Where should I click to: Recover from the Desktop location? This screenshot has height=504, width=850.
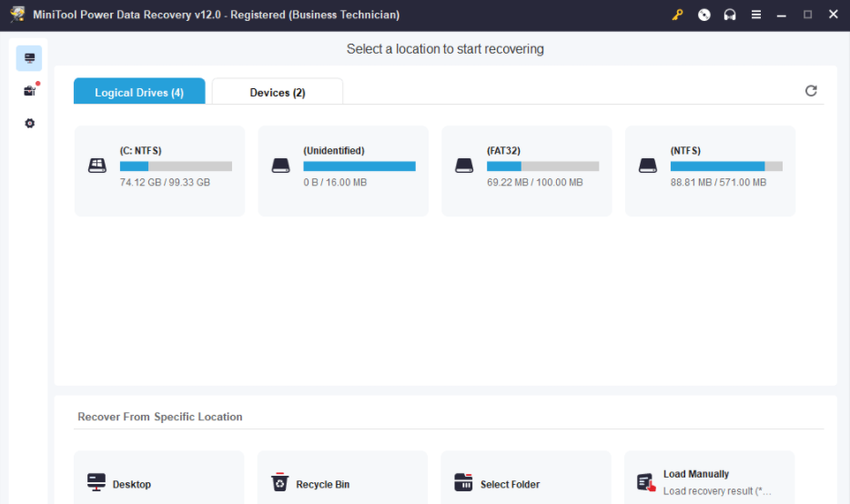[159, 483]
